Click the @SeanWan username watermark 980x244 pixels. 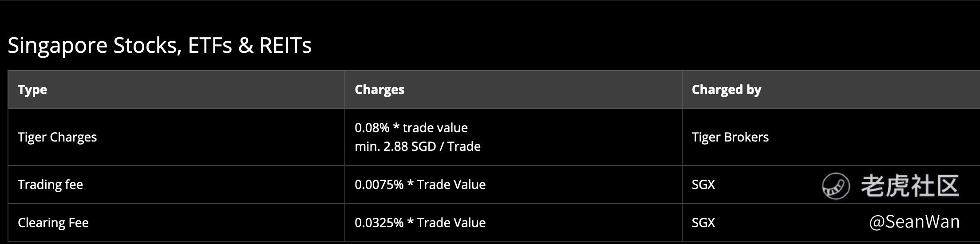coord(914,221)
